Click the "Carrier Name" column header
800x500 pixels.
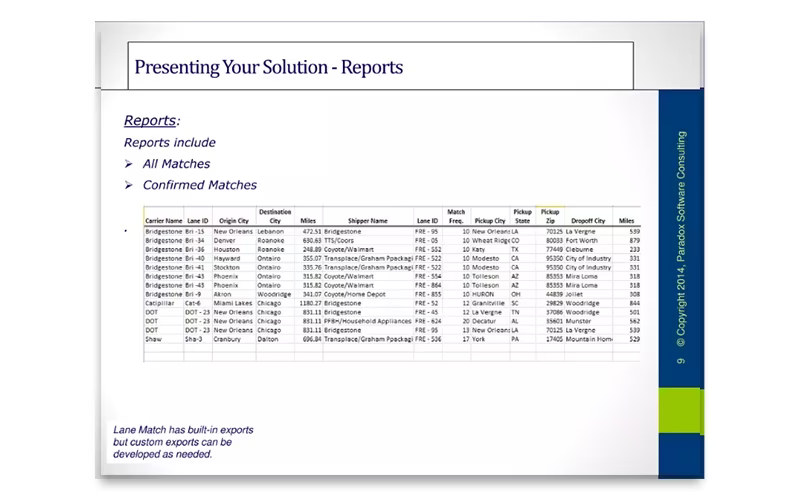pos(164,221)
